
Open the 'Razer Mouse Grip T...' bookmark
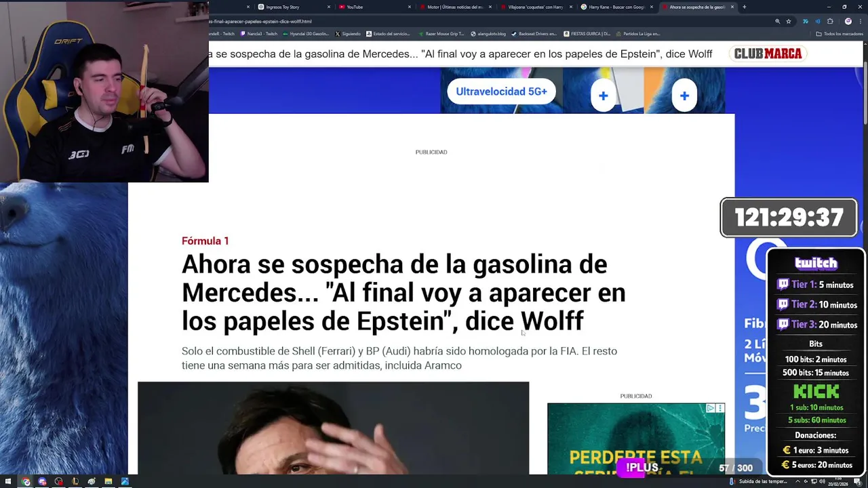(x=441, y=33)
